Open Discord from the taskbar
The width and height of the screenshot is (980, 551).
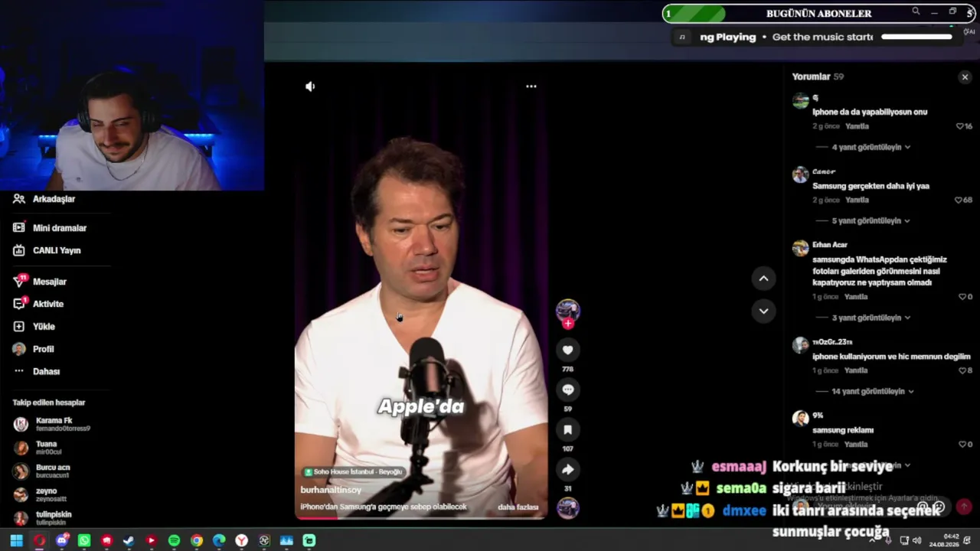point(62,540)
